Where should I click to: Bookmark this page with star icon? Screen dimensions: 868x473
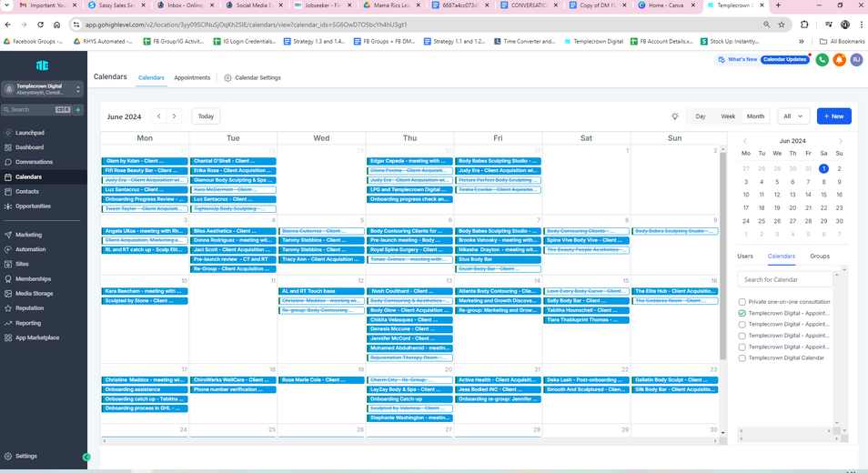pos(781,25)
